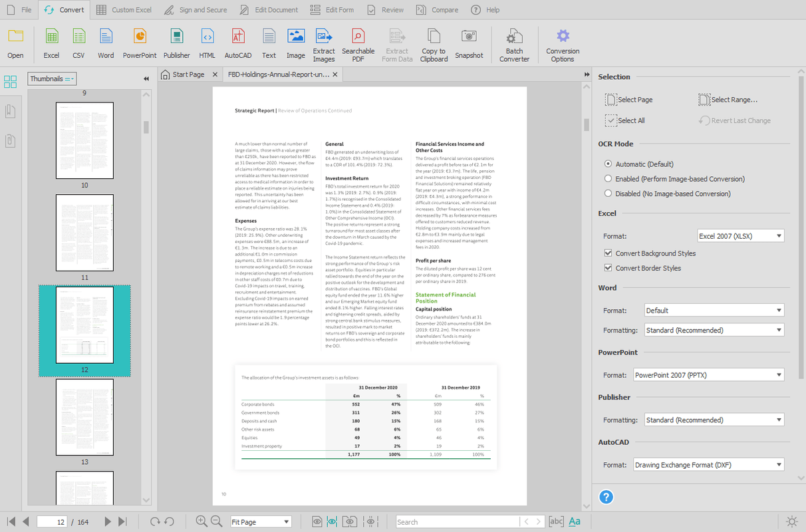Screen dimensions: 806x532
Task: Open the Excel format dropdown
Action: point(740,236)
